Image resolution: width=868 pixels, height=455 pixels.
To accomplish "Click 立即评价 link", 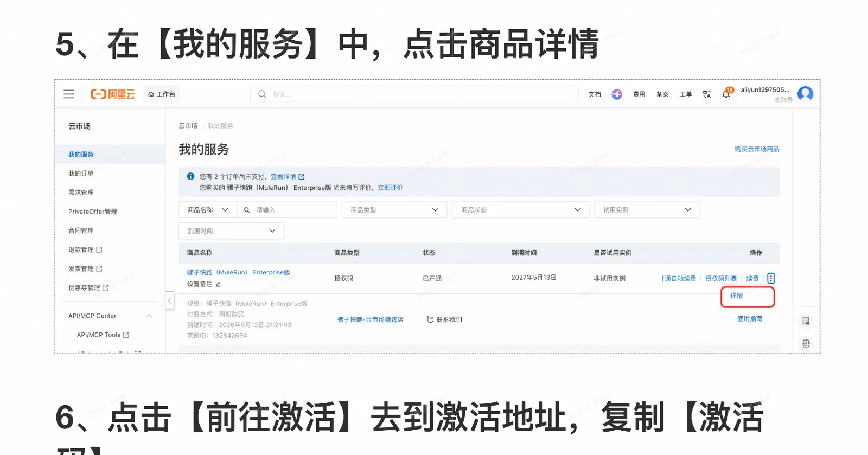I will 390,188.
